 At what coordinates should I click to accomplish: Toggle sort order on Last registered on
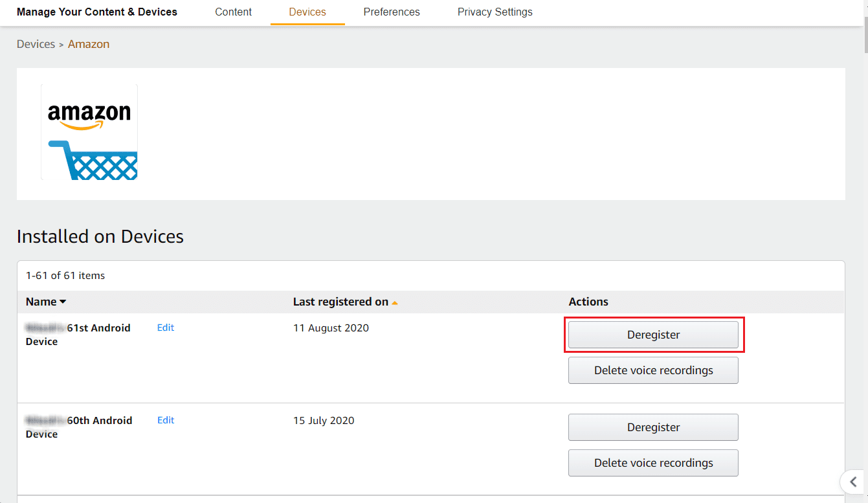(x=395, y=302)
